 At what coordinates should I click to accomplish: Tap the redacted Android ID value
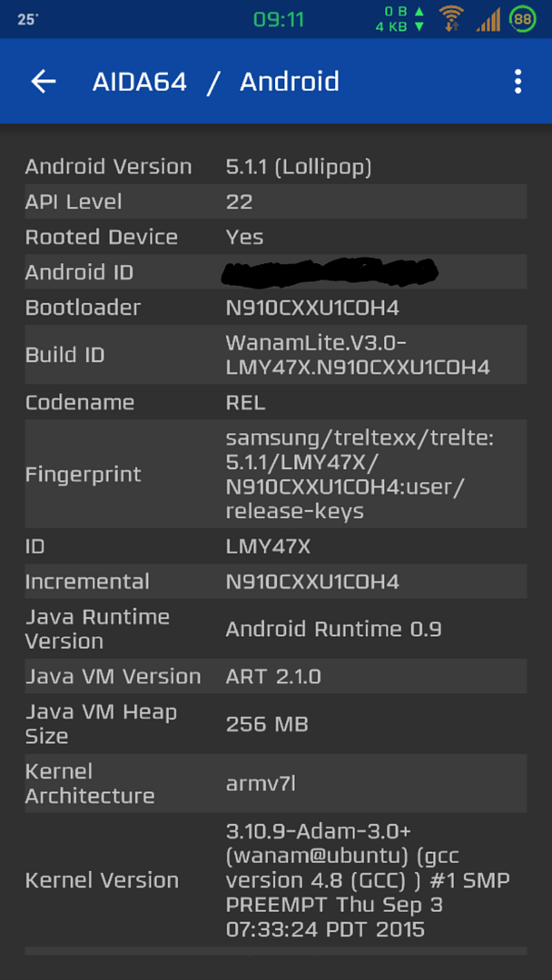(x=331, y=270)
